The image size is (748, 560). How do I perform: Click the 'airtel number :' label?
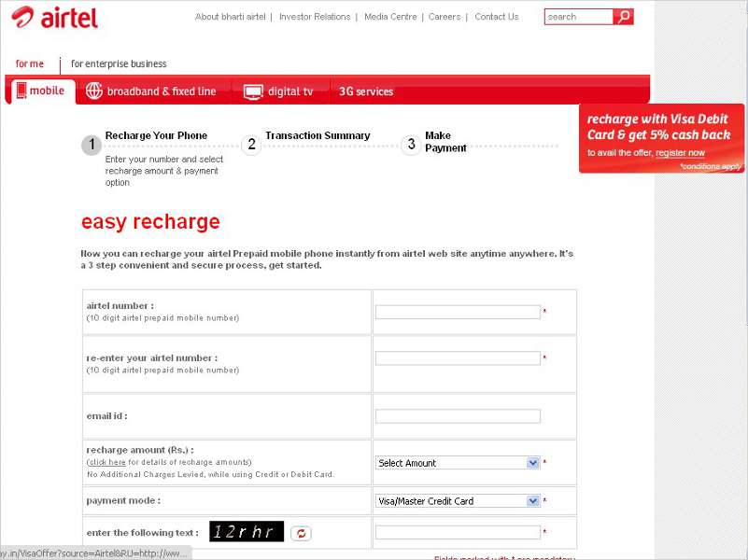[120, 305]
